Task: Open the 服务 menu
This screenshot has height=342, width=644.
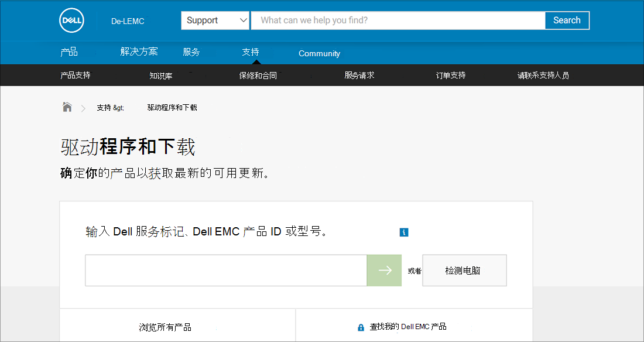Action: click(x=191, y=52)
